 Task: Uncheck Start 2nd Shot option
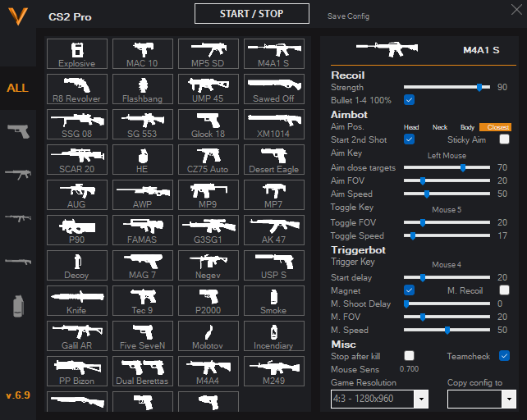point(409,139)
